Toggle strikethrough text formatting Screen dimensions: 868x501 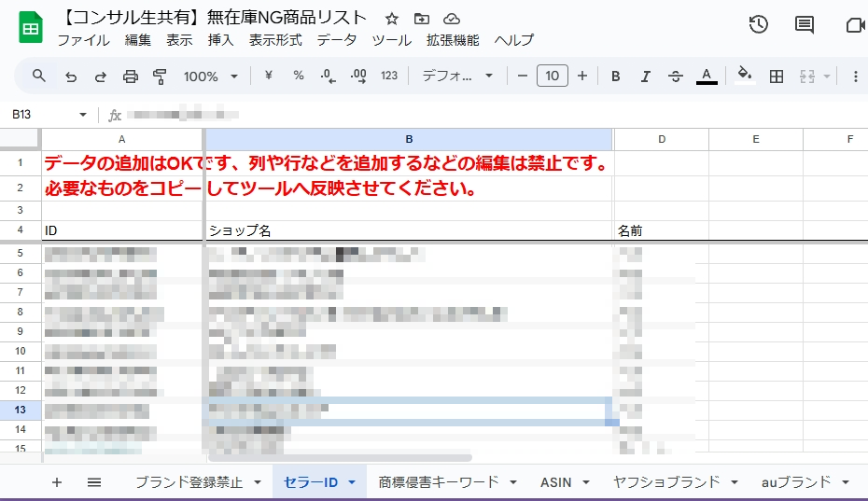point(676,77)
